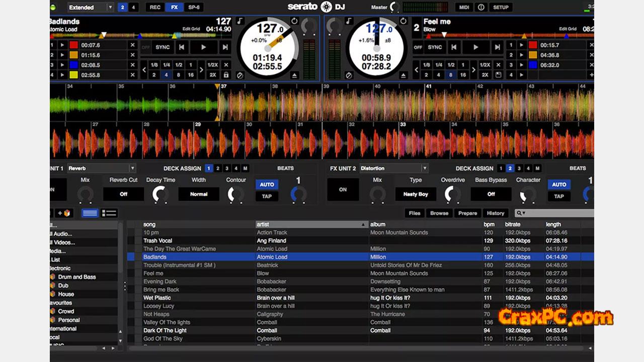Open the SETUP screen
The width and height of the screenshot is (644, 362).
pos(501,8)
